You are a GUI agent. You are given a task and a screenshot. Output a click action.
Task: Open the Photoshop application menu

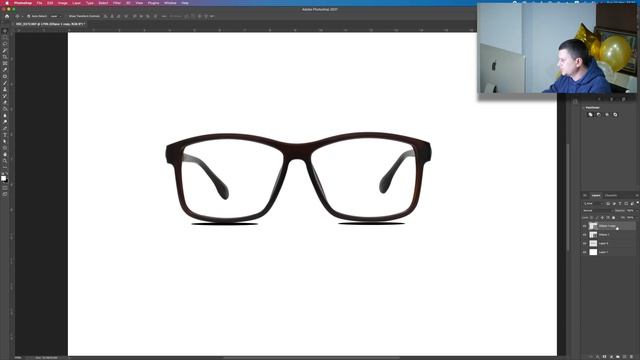click(23, 3)
